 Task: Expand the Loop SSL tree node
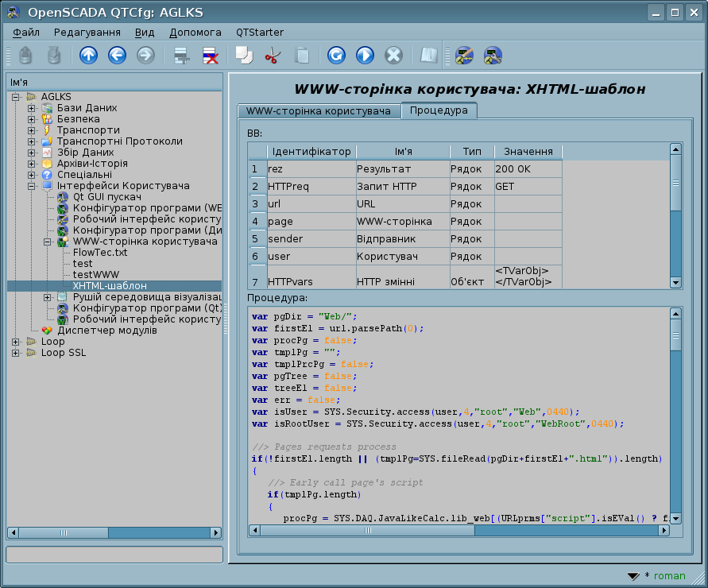[16, 353]
